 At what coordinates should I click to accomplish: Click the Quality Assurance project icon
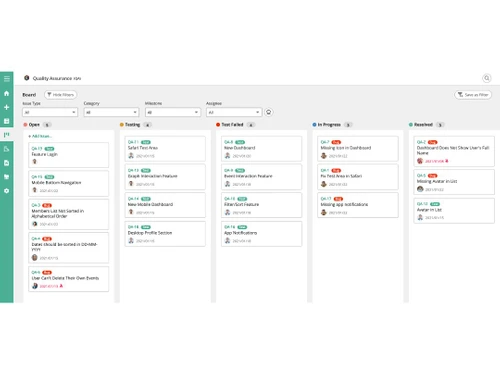(27, 78)
